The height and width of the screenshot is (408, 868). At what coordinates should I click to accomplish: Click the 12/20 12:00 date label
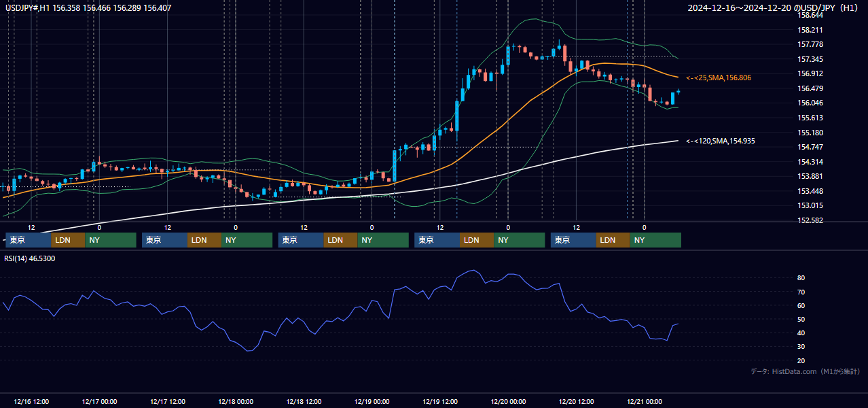coord(576,401)
